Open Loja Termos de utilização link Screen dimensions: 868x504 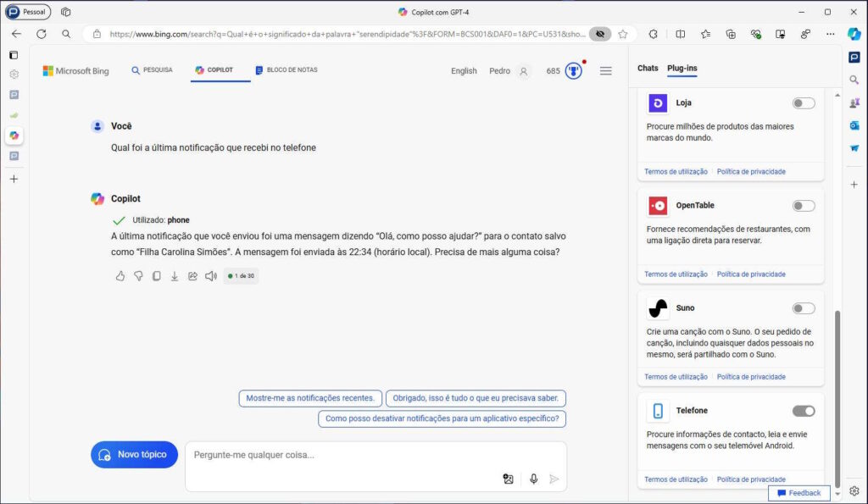[x=676, y=171]
